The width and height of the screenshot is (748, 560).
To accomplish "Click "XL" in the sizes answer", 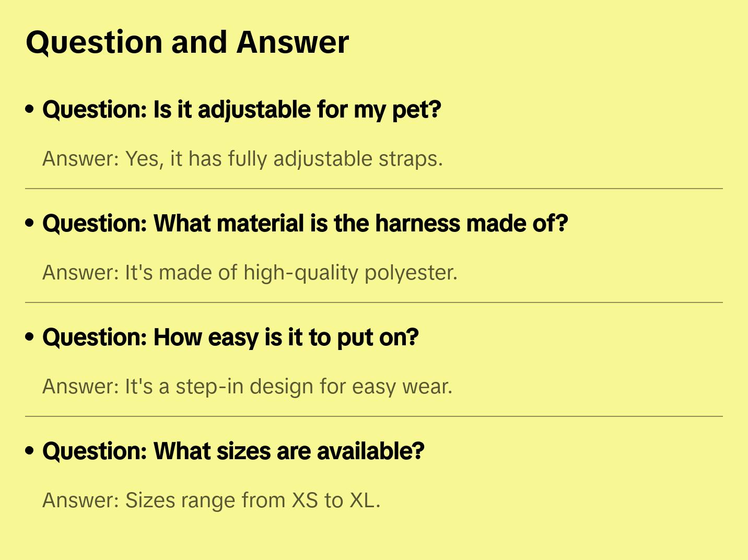I will click(362, 500).
